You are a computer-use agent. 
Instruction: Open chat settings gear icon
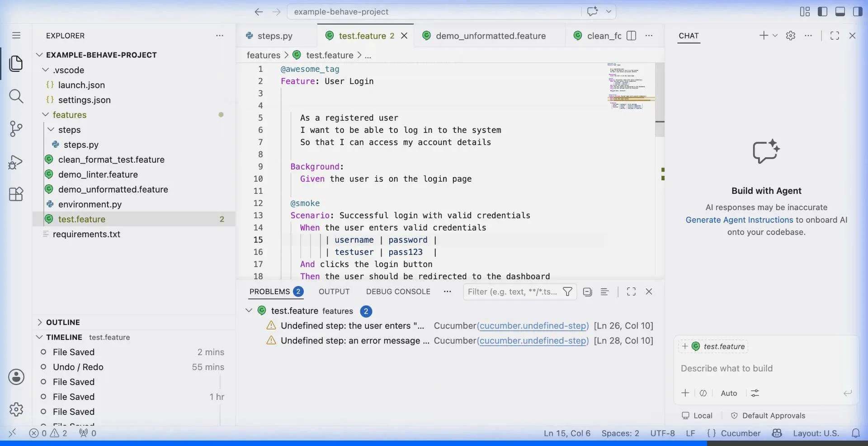(791, 36)
